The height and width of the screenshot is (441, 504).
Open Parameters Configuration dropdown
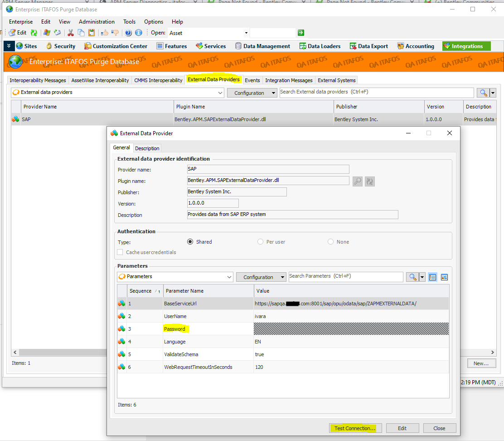261,277
